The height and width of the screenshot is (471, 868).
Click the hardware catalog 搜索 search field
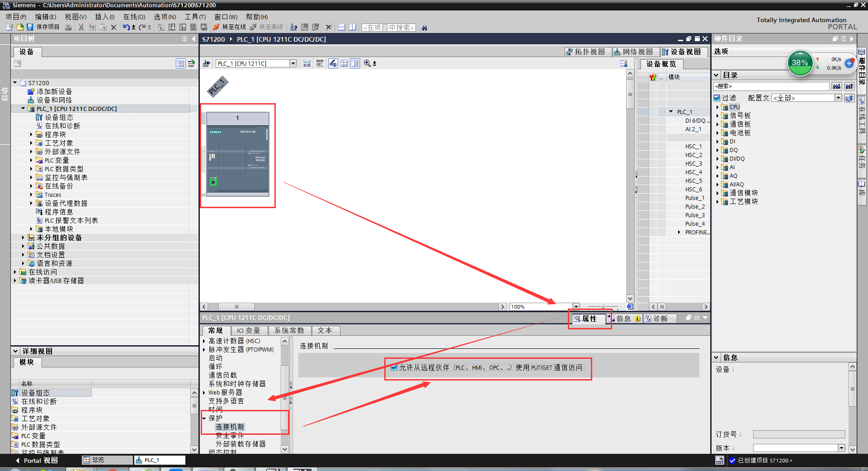(x=771, y=86)
